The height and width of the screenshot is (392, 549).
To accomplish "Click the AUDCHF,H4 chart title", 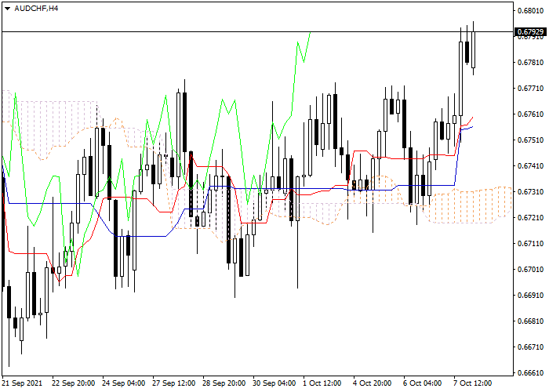I will 36,9.
